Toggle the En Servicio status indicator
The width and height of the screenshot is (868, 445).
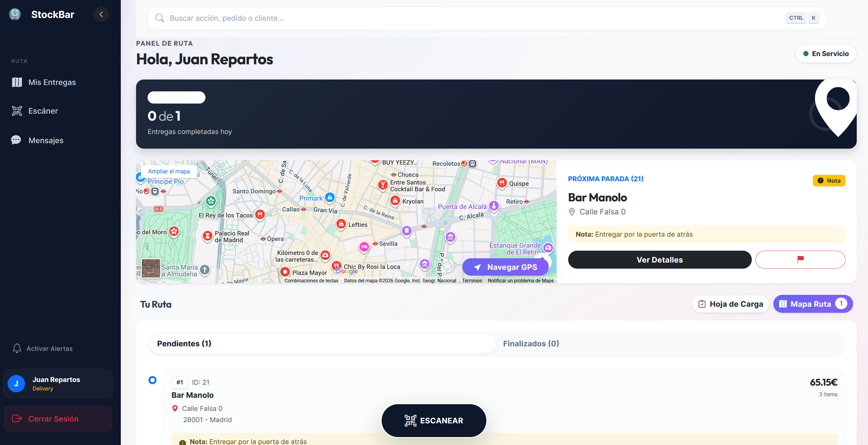pyautogui.click(x=826, y=53)
